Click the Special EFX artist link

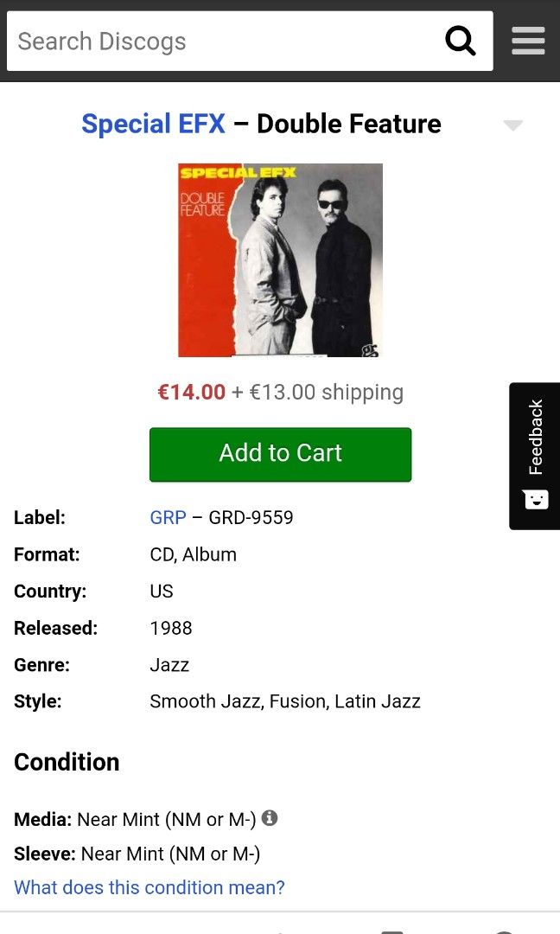[x=154, y=124]
